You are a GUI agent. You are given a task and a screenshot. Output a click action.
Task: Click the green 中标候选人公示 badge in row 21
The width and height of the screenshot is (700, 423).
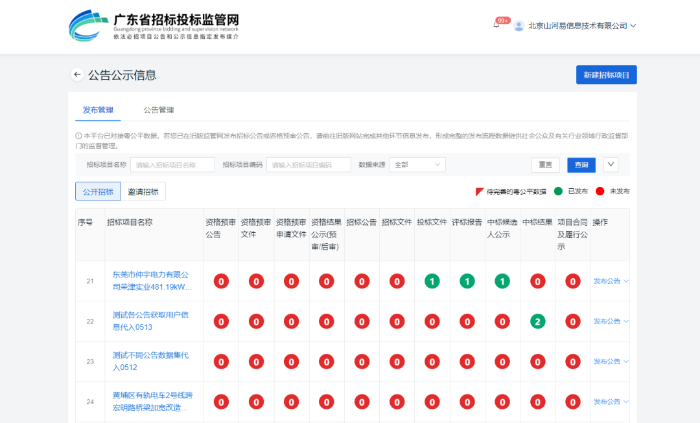click(502, 281)
